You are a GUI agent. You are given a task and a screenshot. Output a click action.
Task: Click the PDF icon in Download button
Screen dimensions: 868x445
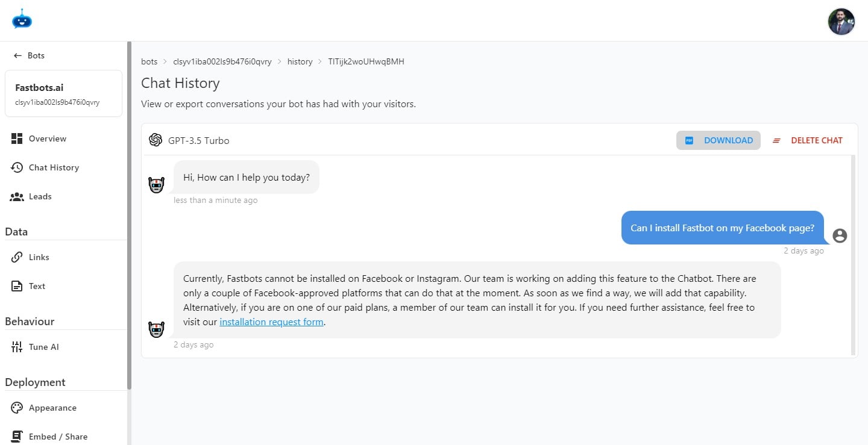coord(689,140)
